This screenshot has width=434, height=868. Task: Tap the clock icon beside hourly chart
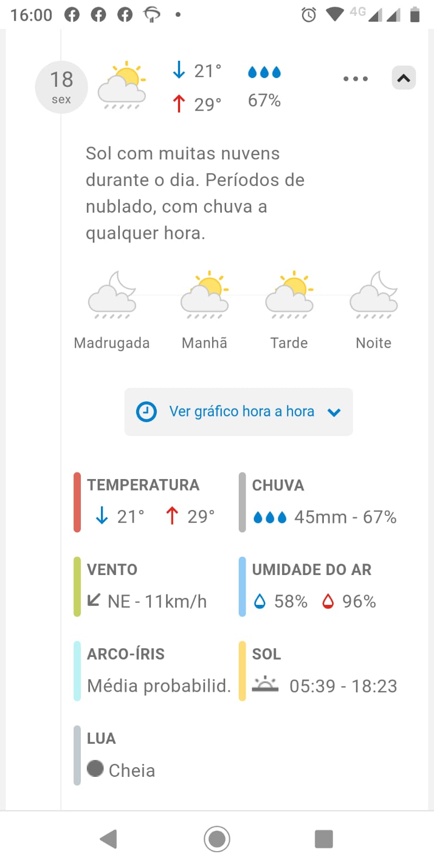(x=146, y=412)
